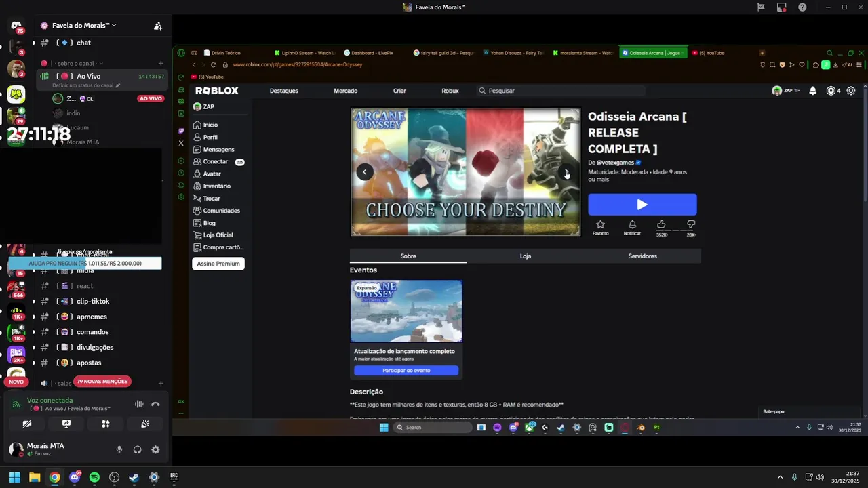Image resolution: width=868 pixels, height=488 pixels.
Task: Start Arcane Odyssey with the play button
Action: click(x=642, y=204)
